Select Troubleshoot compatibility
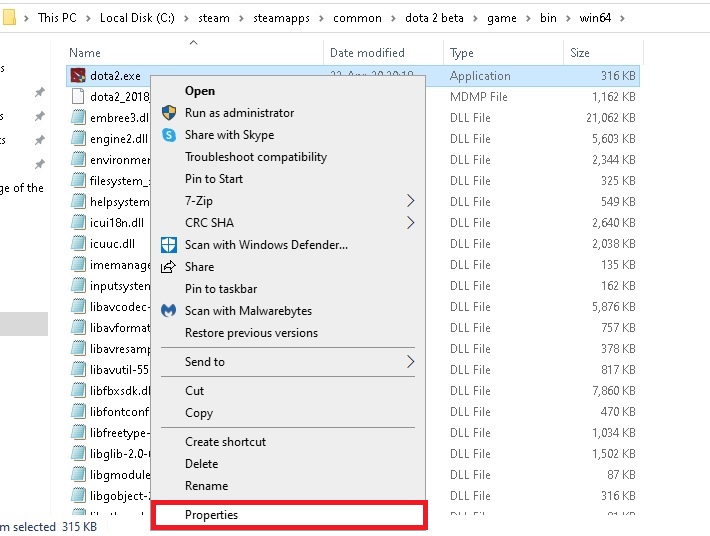The height and width of the screenshot is (536, 710). point(288,157)
